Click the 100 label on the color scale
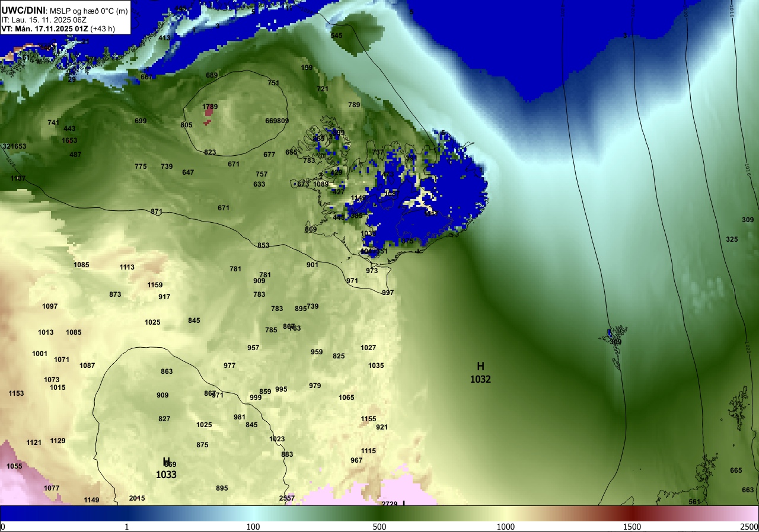This screenshot has height=532, width=759. point(253,527)
